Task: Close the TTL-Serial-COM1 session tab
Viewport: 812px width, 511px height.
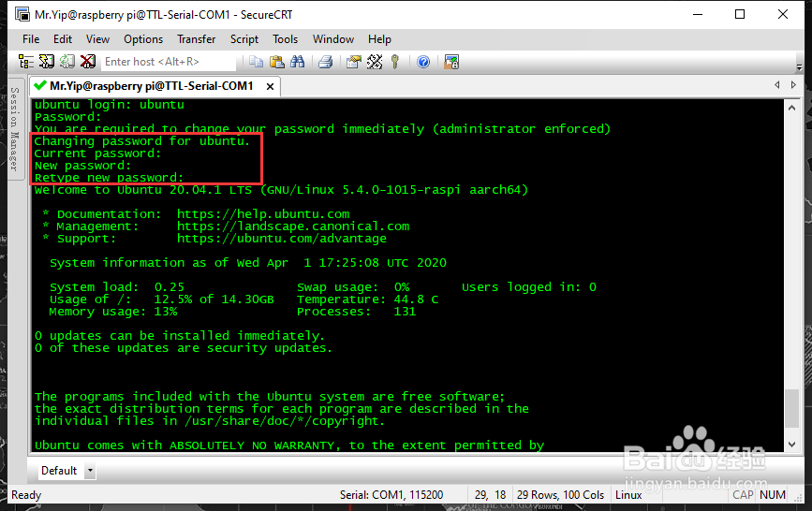Action: tap(270, 86)
